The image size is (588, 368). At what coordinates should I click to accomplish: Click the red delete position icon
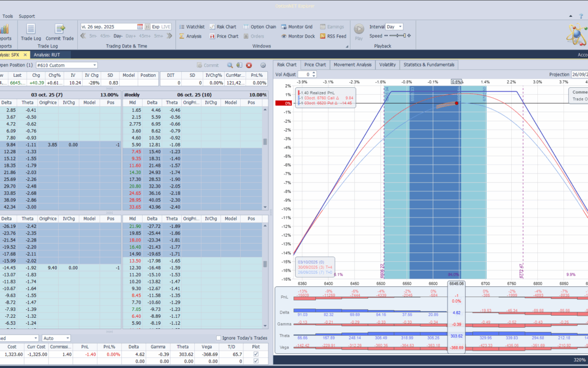(x=249, y=65)
